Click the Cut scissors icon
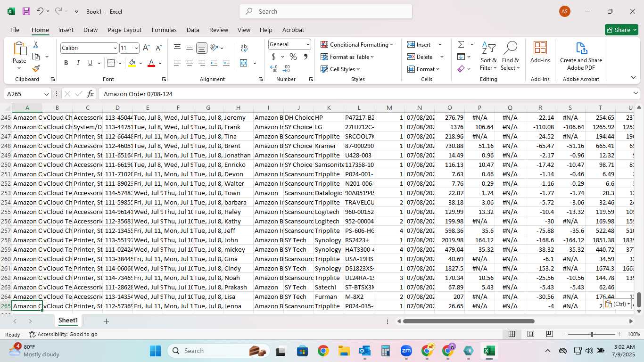644x362 pixels. [36, 45]
